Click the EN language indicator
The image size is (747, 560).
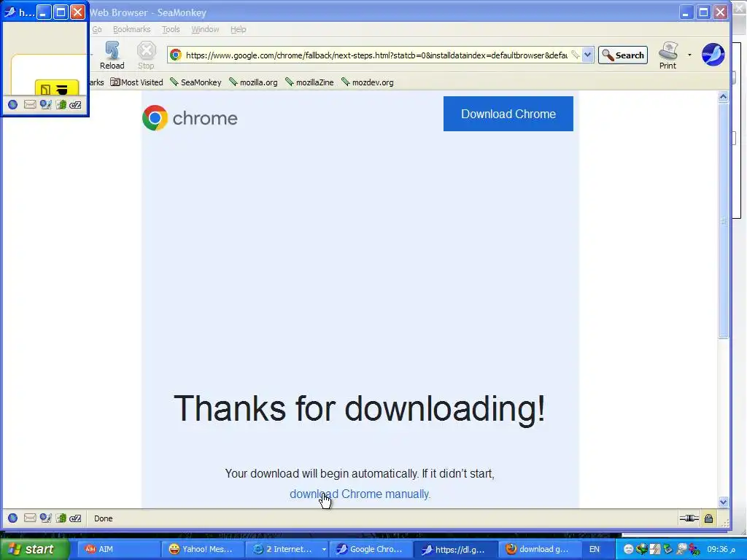[595, 549]
